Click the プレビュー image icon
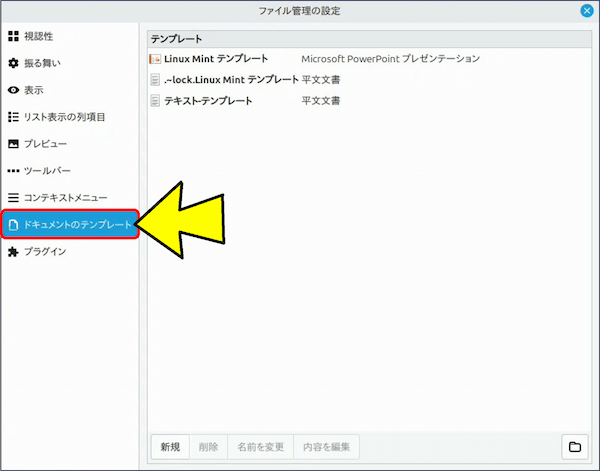The height and width of the screenshot is (471, 600). pos(13,144)
